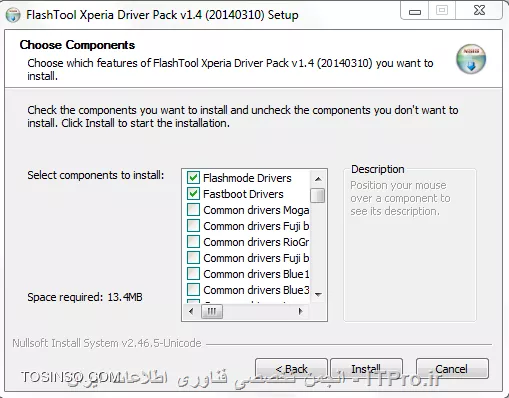Viewport: 509px width, 398px height.
Task: Click the 'Space required: 13.4MB' text
Action: (85, 297)
